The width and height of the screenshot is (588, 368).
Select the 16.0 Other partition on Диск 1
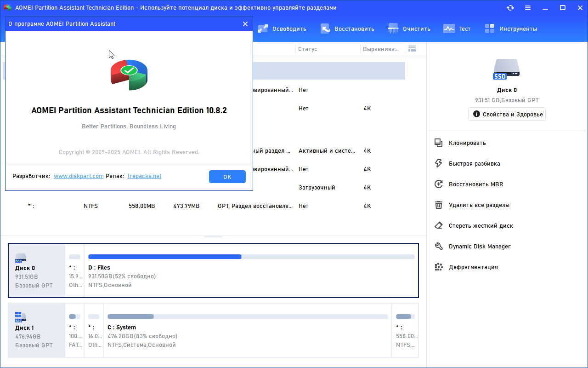pyautogui.click(x=94, y=330)
